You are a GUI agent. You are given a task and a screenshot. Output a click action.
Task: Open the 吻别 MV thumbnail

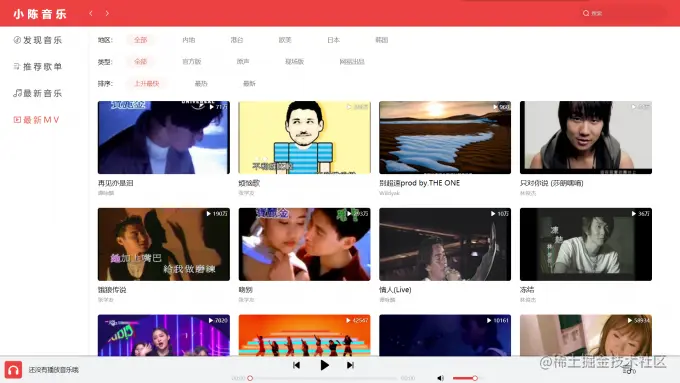304,244
